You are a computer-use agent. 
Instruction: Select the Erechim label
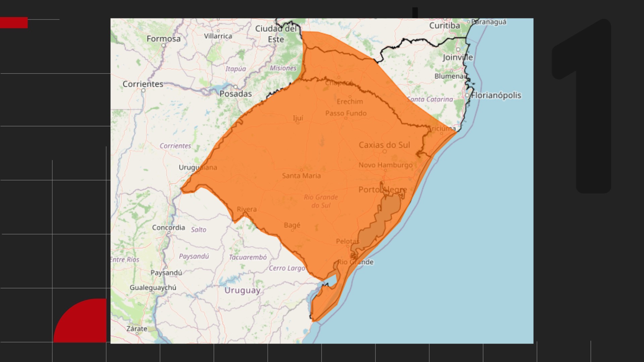(x=350, y=102)
